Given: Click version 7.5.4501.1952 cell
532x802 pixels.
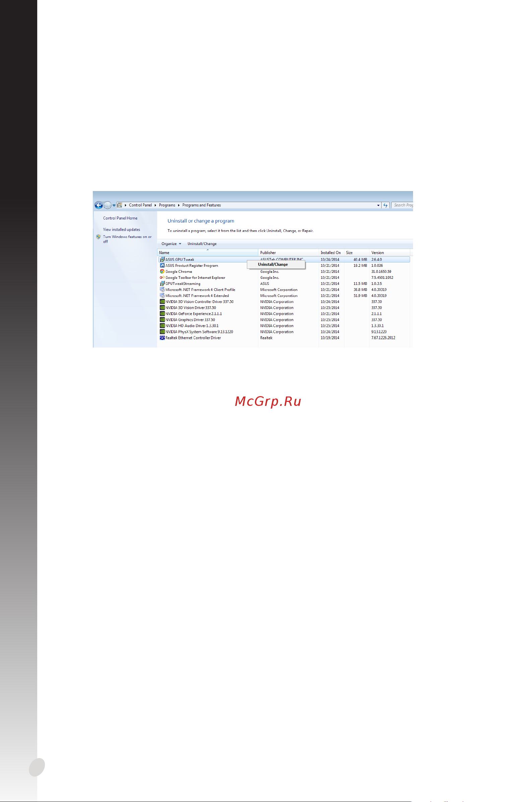Looking at the screenshot, I should [382, 277].
